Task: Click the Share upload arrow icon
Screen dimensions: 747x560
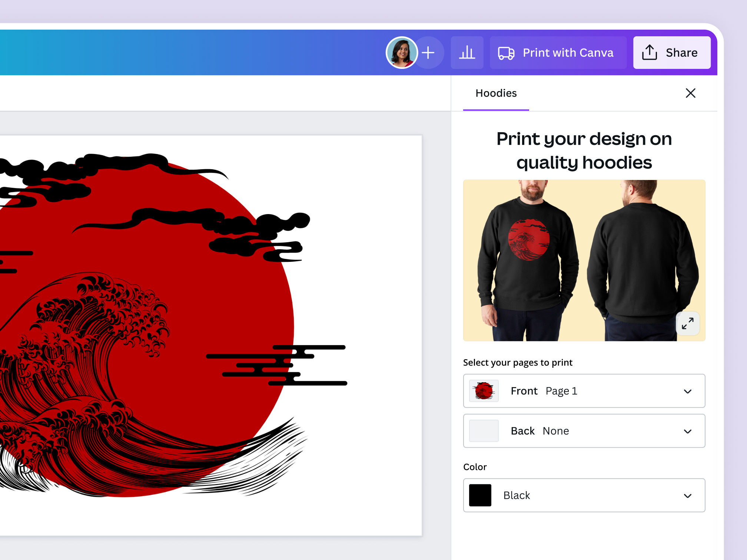Action: (650, 53)
